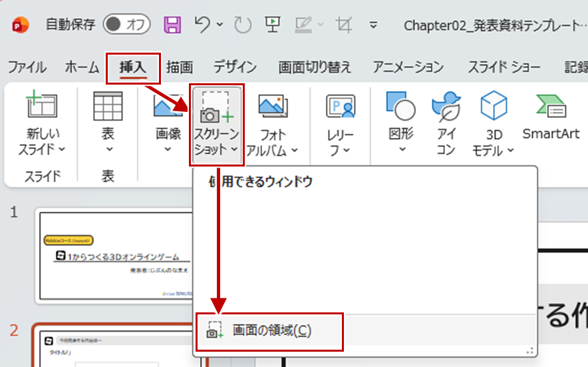Click the スクリーンショット camera icon
The height and width of the screenshot is (367, 588).
[x=217, y=107]
